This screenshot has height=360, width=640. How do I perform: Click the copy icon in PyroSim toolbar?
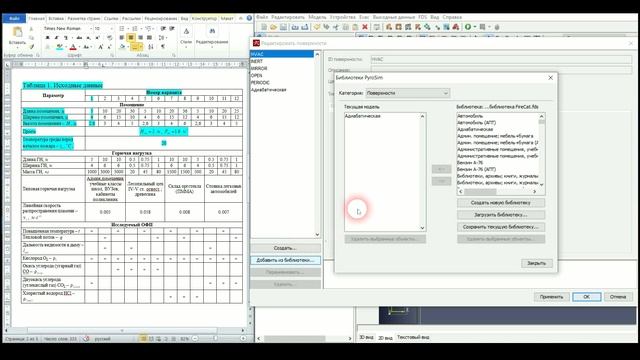pyautogui.click(x=346, y=27)
